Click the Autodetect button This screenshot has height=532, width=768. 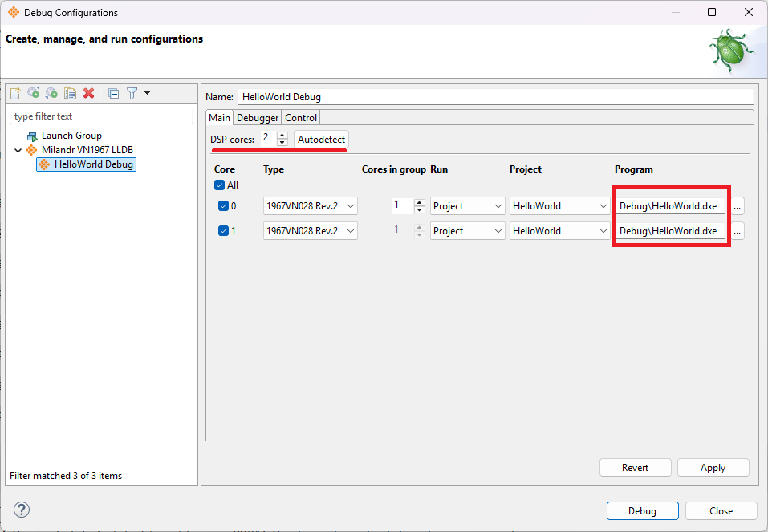coord(321,140)
